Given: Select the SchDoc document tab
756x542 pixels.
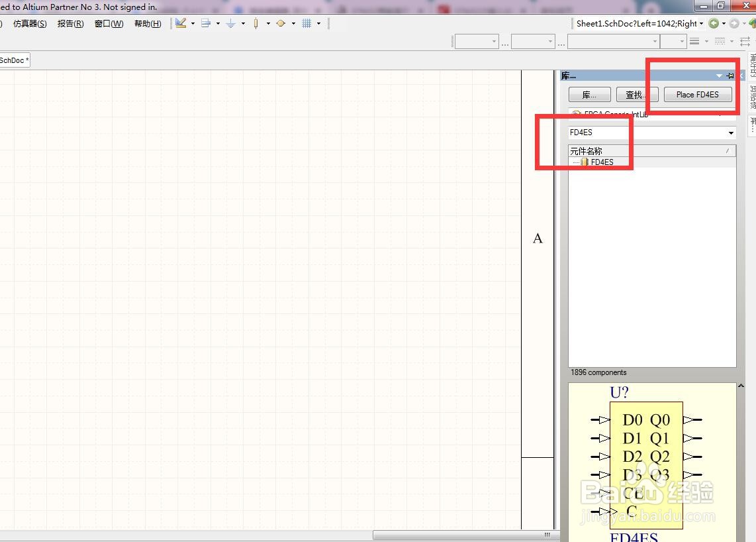Looking at the screenshot, I should [x=14, y=60].
